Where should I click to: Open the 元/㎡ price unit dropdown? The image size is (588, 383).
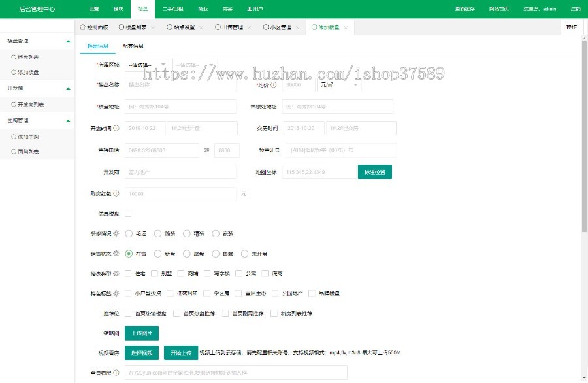338,85
